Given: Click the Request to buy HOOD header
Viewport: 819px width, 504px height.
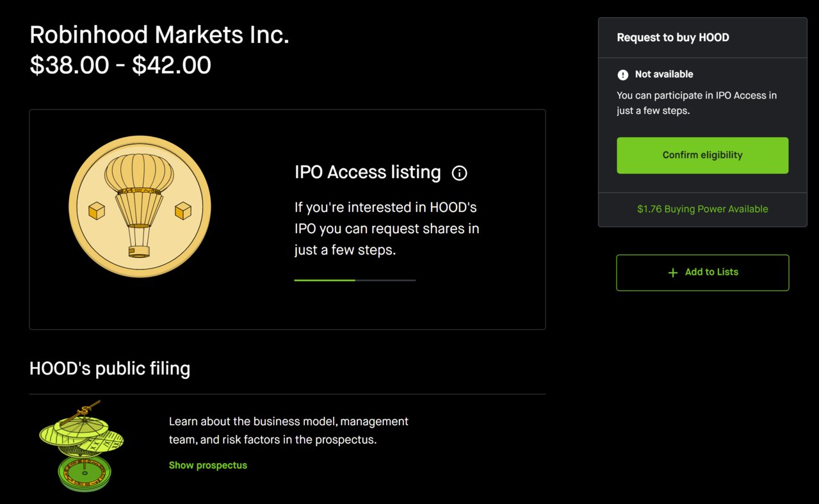Looking at the screenshot, I should [x=673, y=38].
